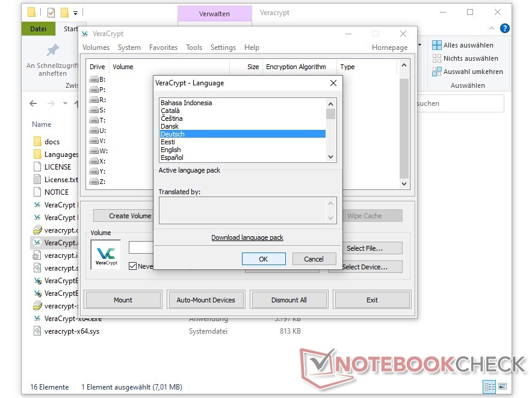Image resolution: width=532 pixels, height=398 pixels.
Task: Open the Help menu in VeraCrypt
Action: (x=252, y=47)
